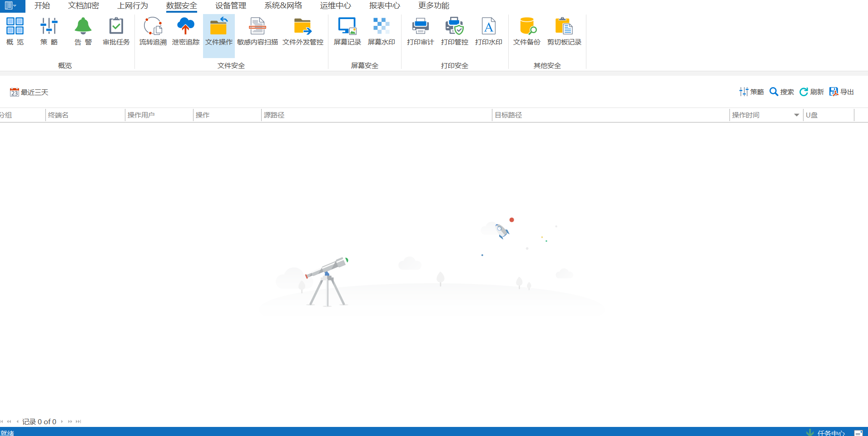The image size is (868, 436).
Task: Click the 目标路径 column header
Action: pyautogui.click(x=611, y=115)
